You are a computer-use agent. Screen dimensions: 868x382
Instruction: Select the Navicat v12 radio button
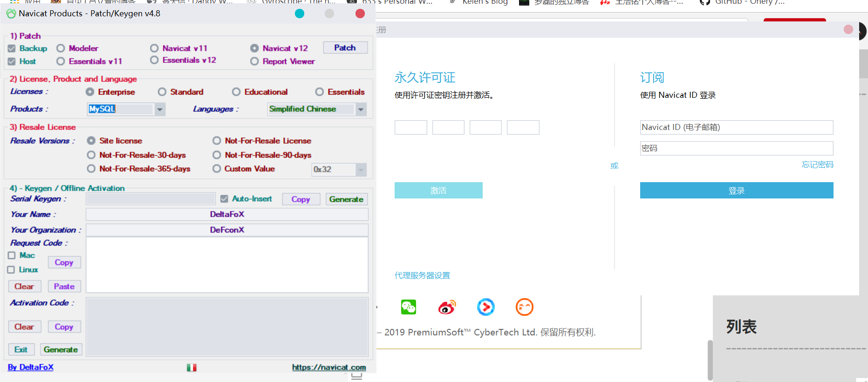254,48
